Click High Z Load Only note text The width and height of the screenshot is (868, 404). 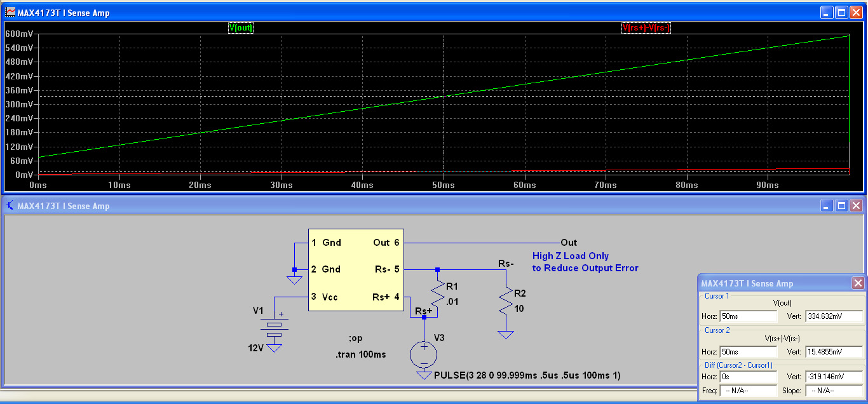point(571,256)
